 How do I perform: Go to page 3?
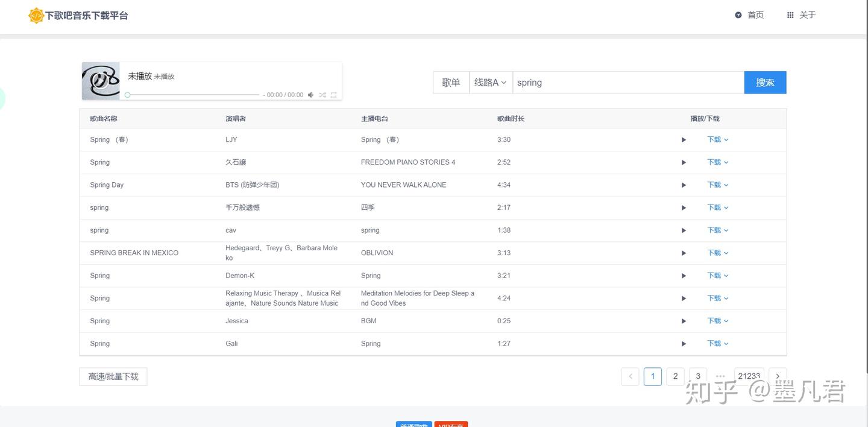(698, 376)
